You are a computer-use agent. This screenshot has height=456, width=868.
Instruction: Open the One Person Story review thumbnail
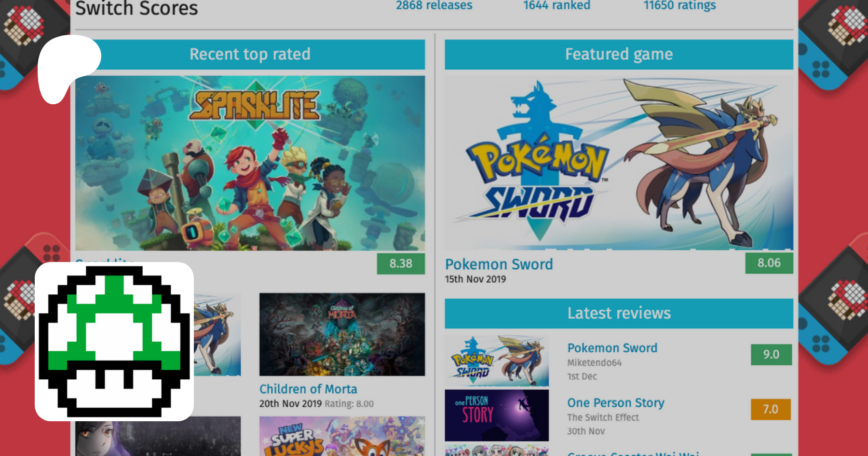pos(496,415)
